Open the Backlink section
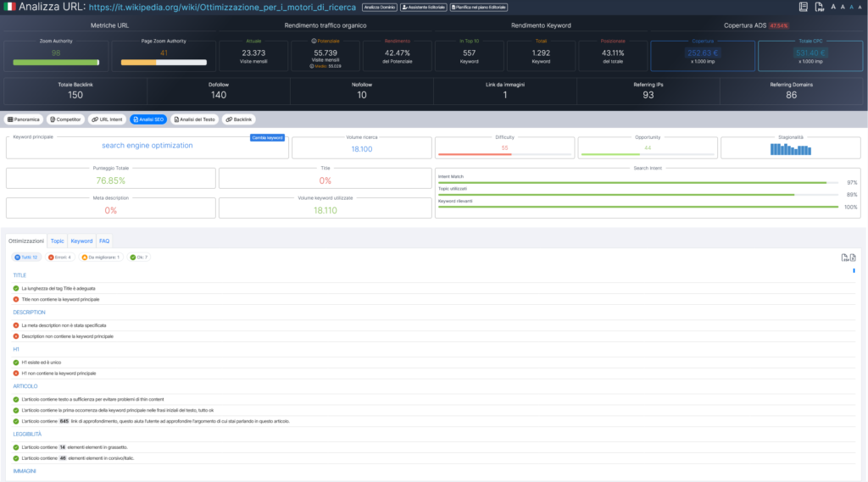 coord(238,119)
